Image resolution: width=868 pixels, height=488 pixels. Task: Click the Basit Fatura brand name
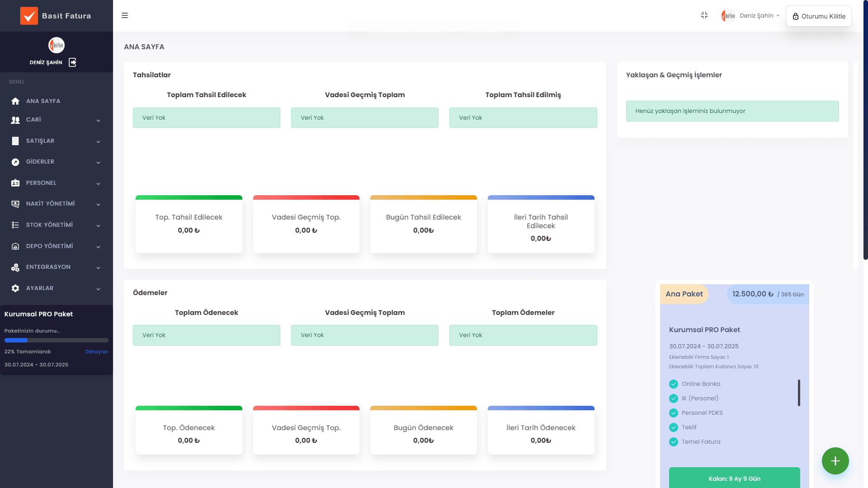(66, 16)
